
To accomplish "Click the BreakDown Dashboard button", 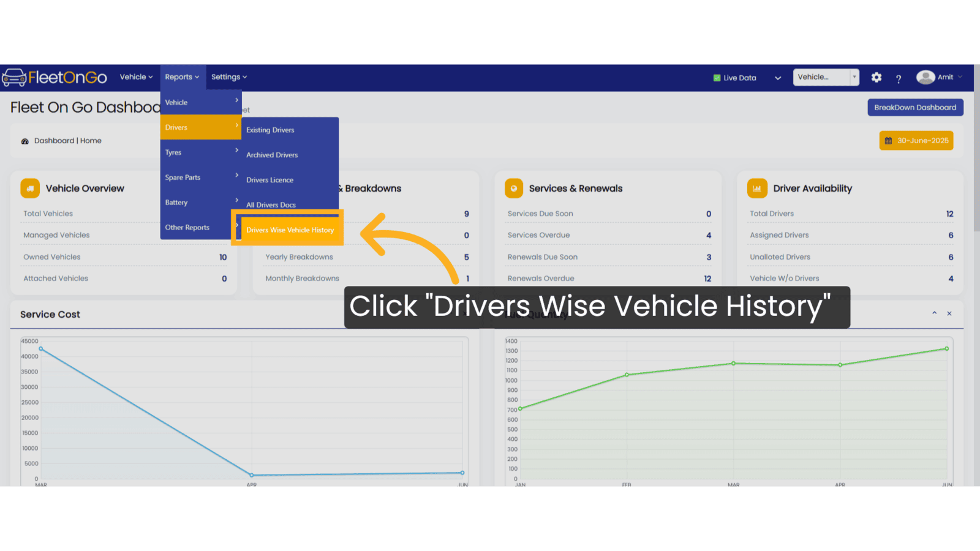I will 915,107.
